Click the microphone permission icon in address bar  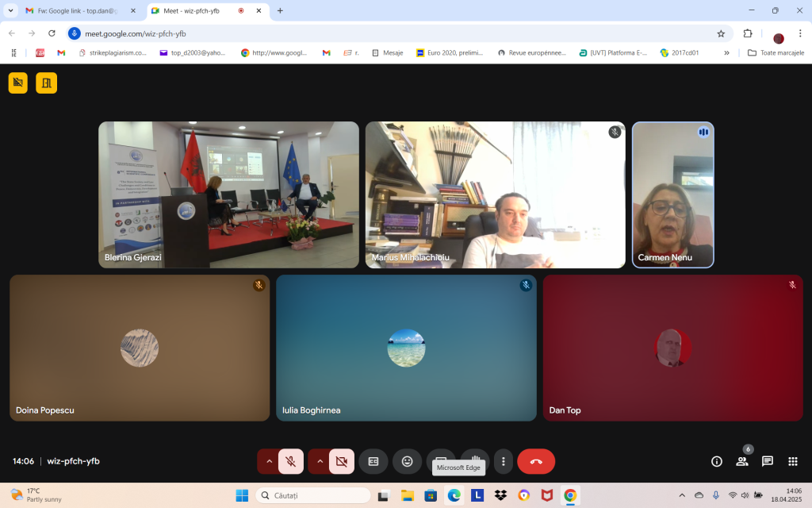point(75,33)
